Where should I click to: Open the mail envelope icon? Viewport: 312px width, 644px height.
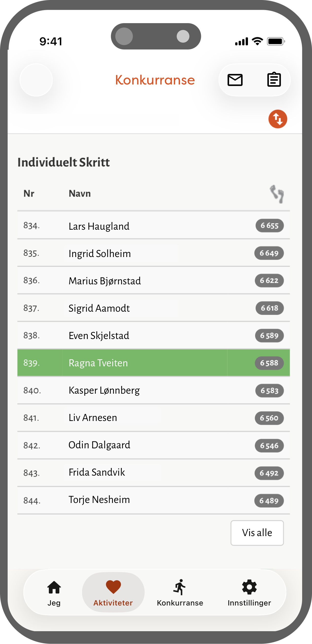click(x=235, y=80)
